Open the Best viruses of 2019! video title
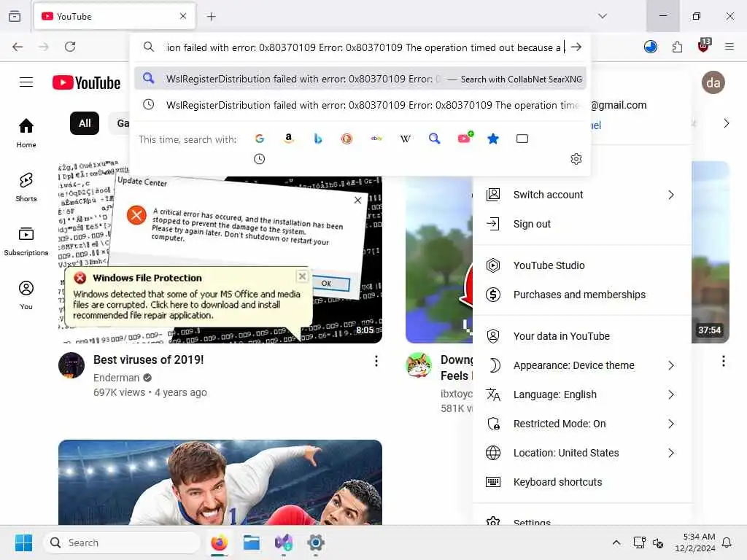 click(148, 359)
